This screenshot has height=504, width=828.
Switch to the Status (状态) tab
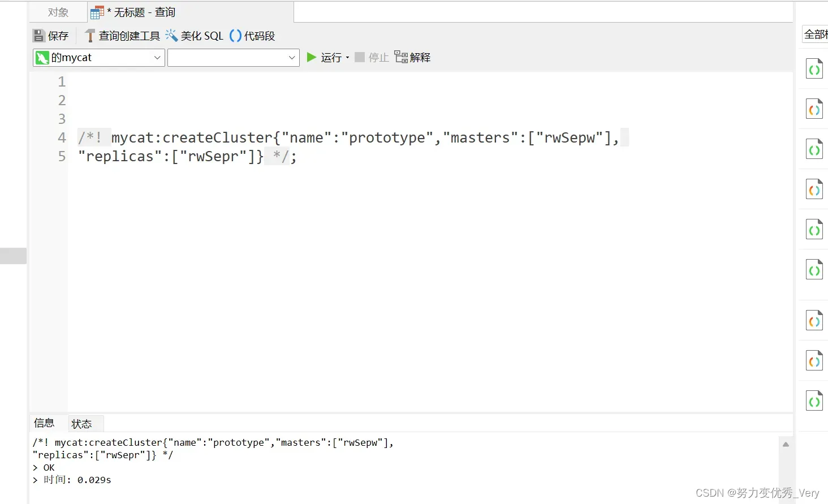point(82,424)
